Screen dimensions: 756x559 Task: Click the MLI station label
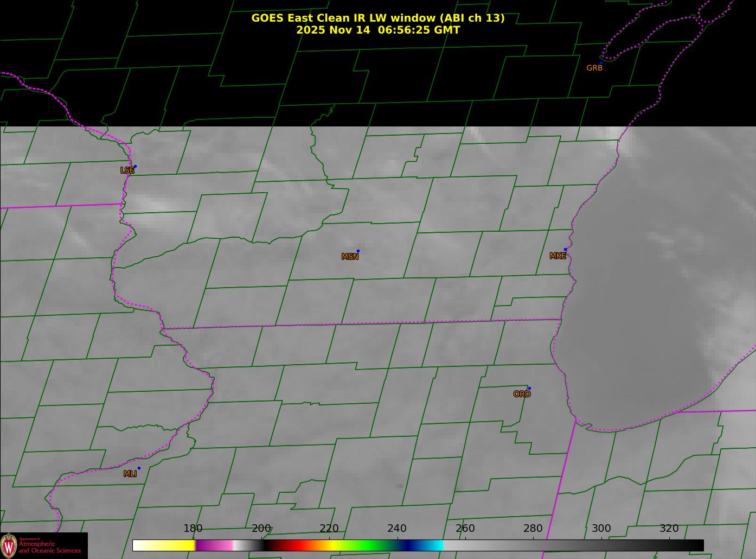point(130,474)
